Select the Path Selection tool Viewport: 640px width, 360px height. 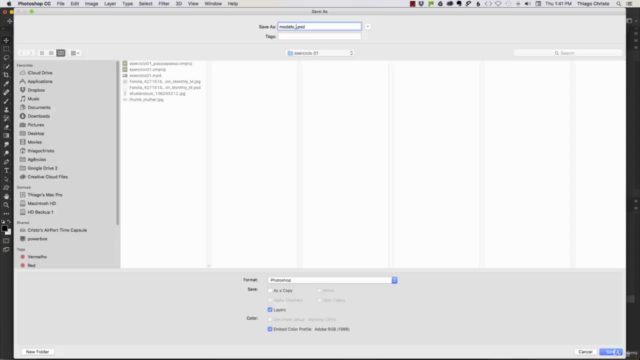click(x=6, y=179)
